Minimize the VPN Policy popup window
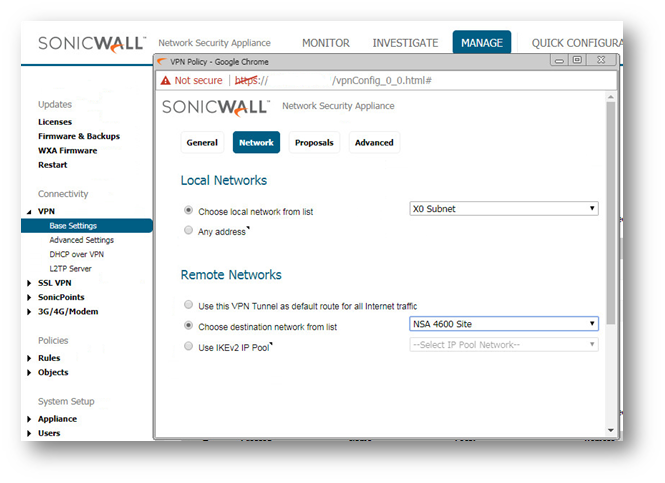The width and height of the screenshot is (665, 483). click(x=559, y=60)
